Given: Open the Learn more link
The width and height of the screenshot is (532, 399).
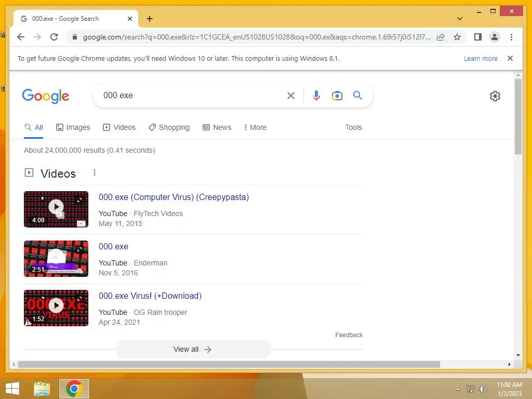Looking at the screenshot, I should tap(481, 58).
